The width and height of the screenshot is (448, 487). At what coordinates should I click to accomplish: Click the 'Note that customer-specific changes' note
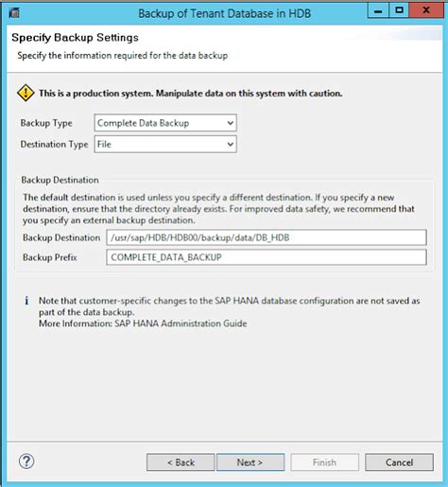click(230, 306)
